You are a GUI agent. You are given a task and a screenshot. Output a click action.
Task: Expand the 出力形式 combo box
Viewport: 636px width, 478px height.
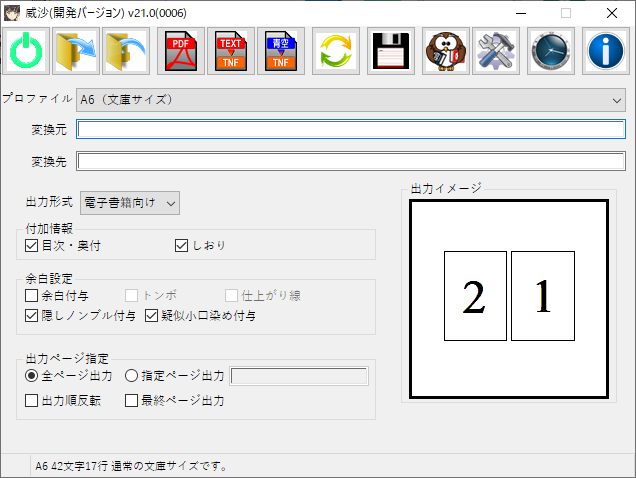[130, 203]
